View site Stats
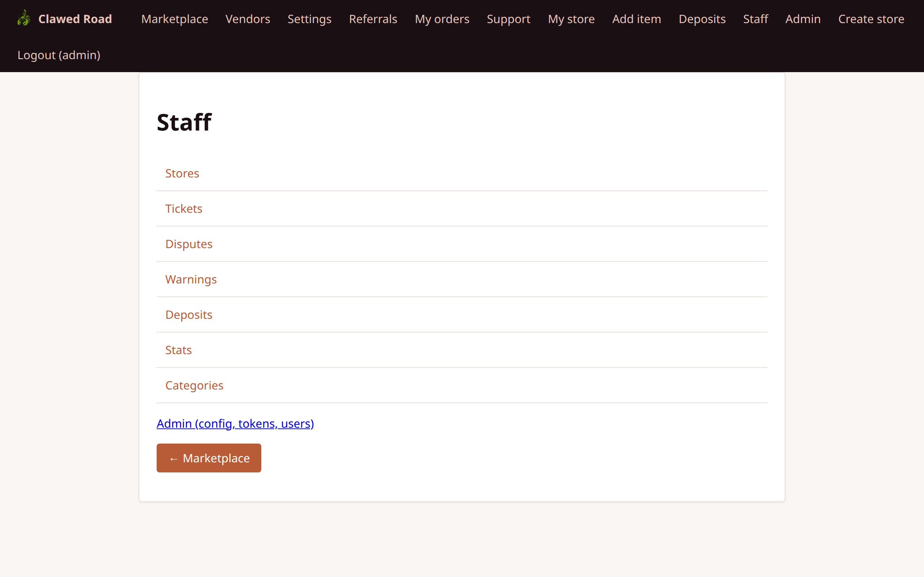The image size is (924, 577). 178,349
